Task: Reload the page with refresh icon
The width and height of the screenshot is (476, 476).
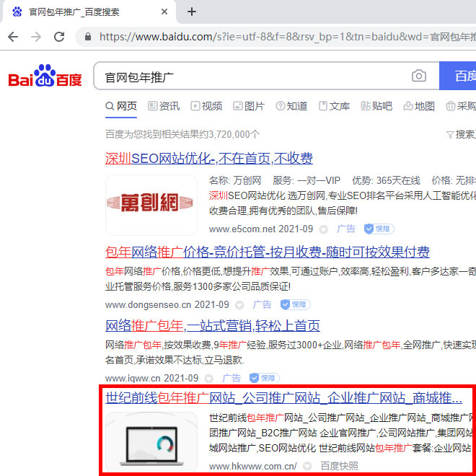Action: click(59, 37)
